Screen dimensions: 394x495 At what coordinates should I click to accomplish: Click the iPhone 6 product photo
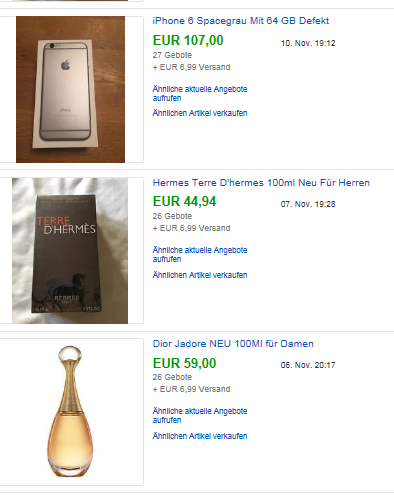pos(70,89)
